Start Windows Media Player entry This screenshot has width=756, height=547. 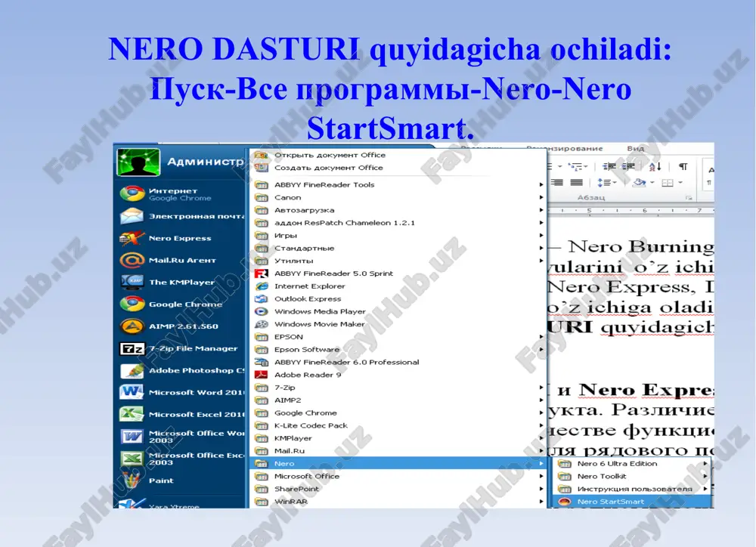[x=396, y=311]
